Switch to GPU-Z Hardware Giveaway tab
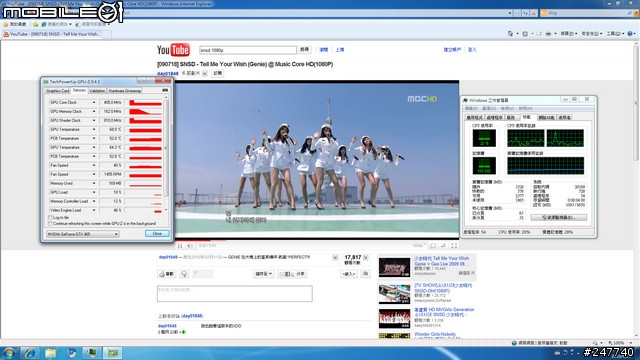 (125, 91)
